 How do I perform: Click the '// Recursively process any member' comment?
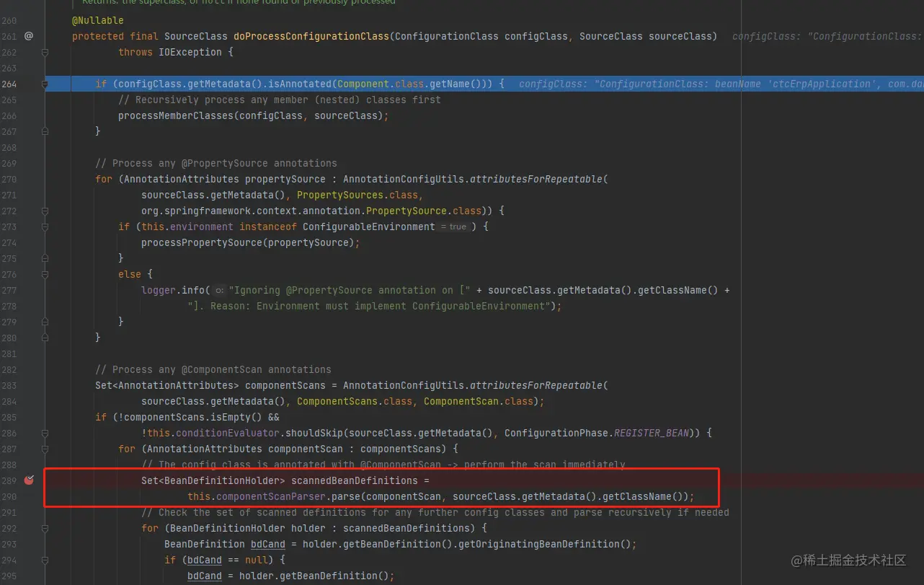(x=280, y=100)
